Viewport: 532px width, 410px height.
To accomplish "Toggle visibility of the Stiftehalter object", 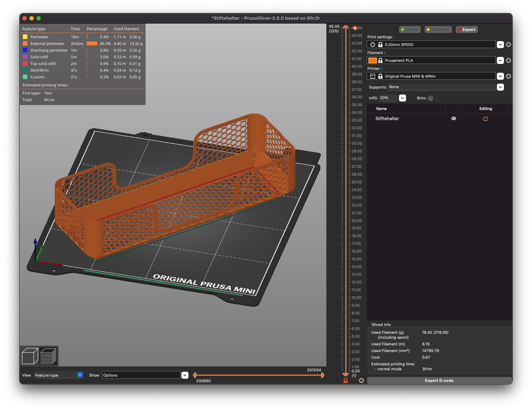I will click(453, 119).
